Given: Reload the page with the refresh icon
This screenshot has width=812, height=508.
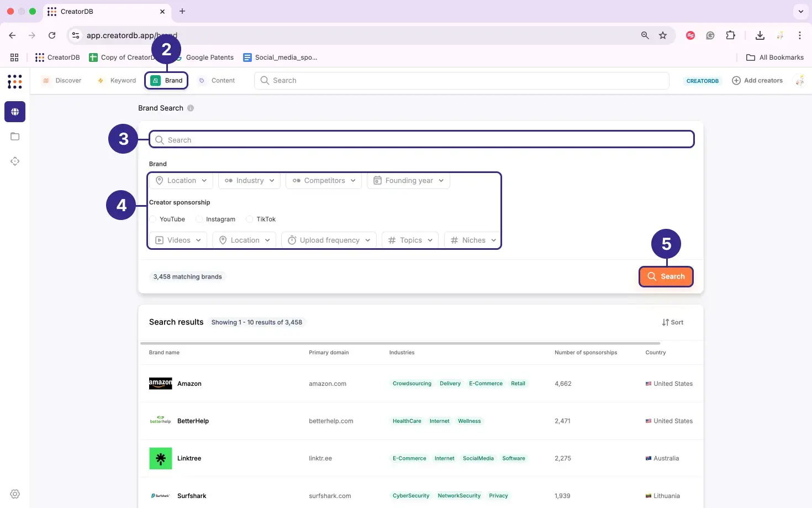Looking at the screenshot, I should pyautogui.click(x=52, y=35).
